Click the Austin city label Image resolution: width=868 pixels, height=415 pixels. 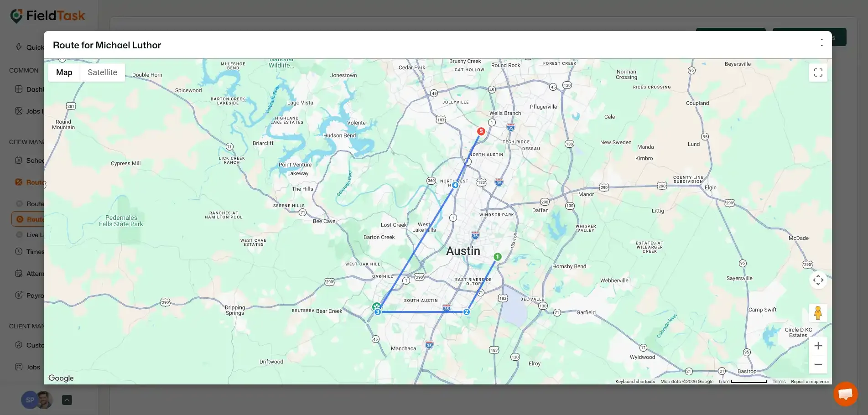(x=463, y=251)
